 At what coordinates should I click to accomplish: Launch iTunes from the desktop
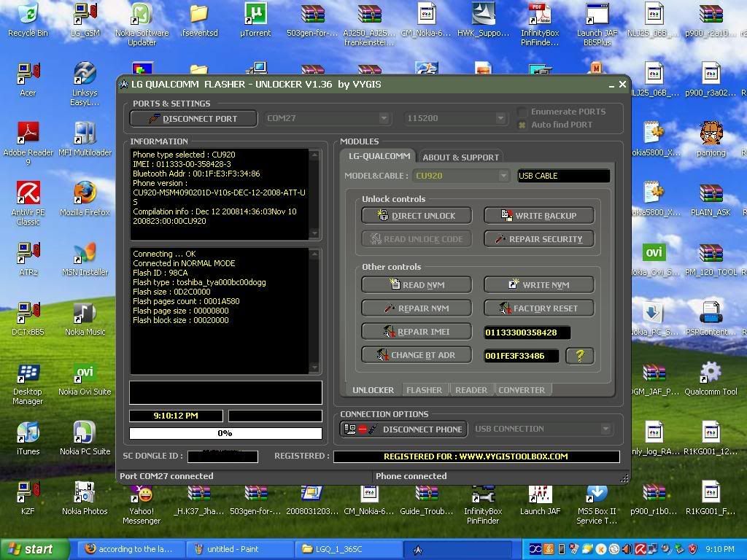[x=28, y=438]
